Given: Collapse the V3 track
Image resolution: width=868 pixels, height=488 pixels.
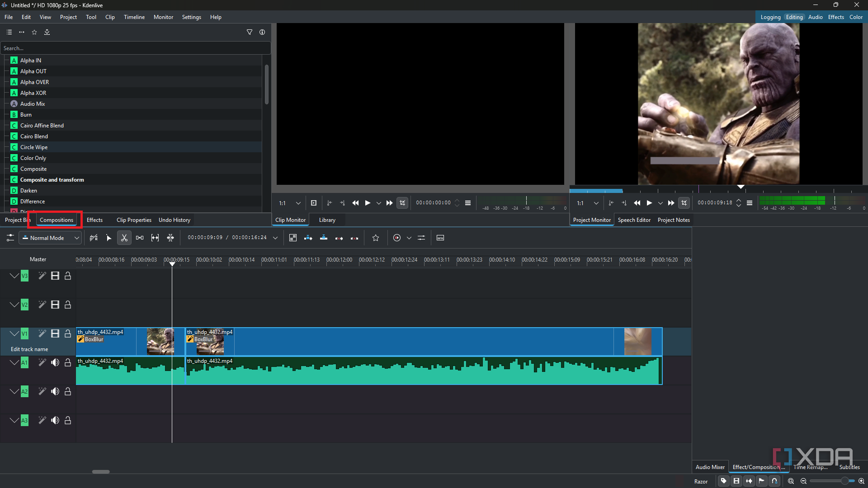Looking at the screenshot, I should [x=14, y=276].
